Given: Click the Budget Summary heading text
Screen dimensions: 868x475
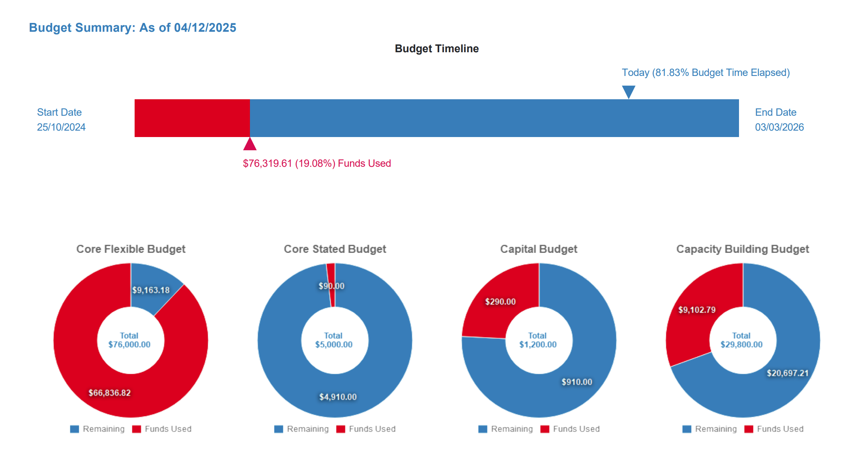Looking at the screenshot, I should [133, 28].
